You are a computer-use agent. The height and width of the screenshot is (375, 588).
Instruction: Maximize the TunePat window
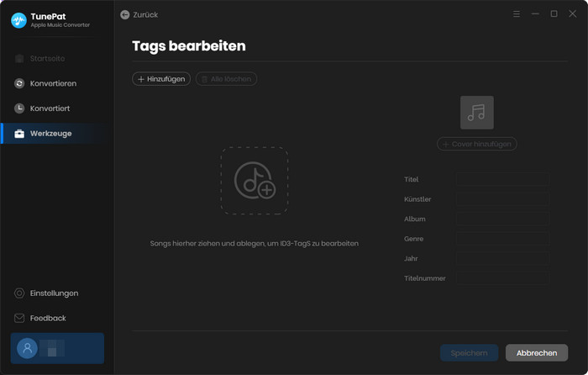(554, 14)
